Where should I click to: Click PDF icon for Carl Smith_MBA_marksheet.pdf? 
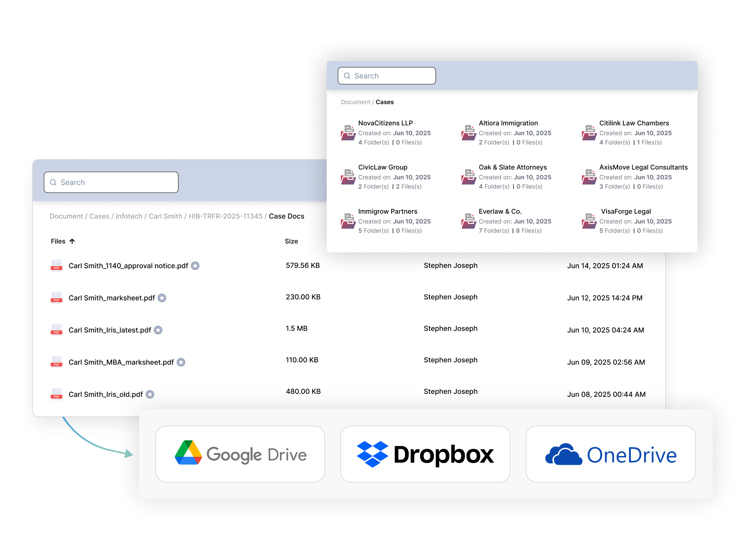(x=56, y=362)
